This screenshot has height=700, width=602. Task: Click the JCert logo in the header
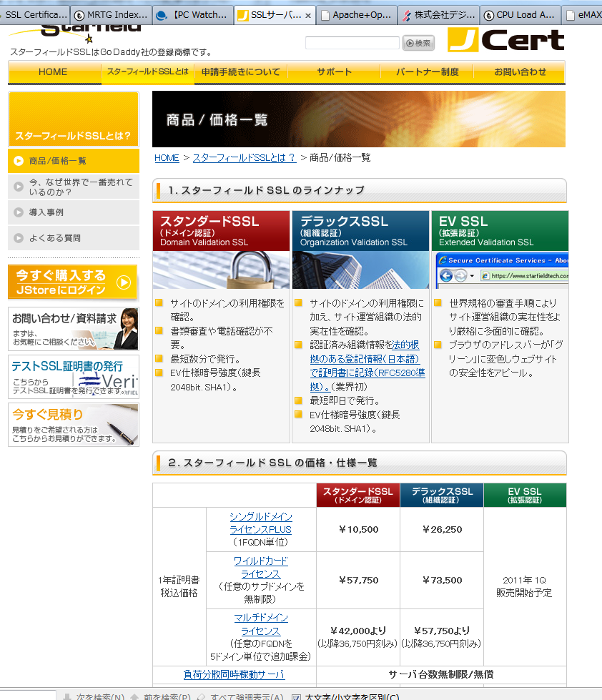506,40
